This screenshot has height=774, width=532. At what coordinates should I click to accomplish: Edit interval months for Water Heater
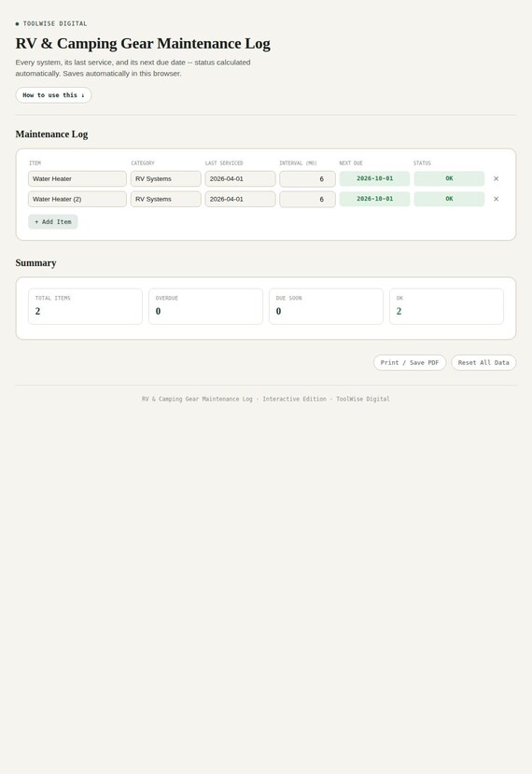(x=307, y=178)
